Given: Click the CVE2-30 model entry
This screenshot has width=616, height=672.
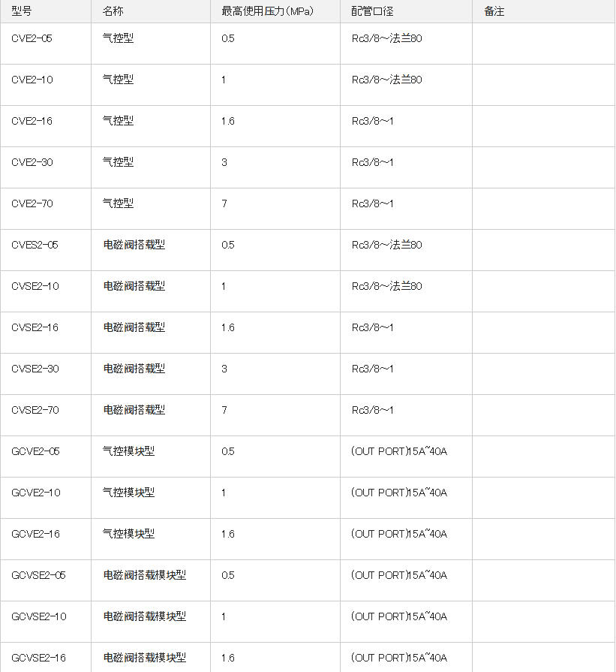Looking at the screenshot, I should 32,162.
